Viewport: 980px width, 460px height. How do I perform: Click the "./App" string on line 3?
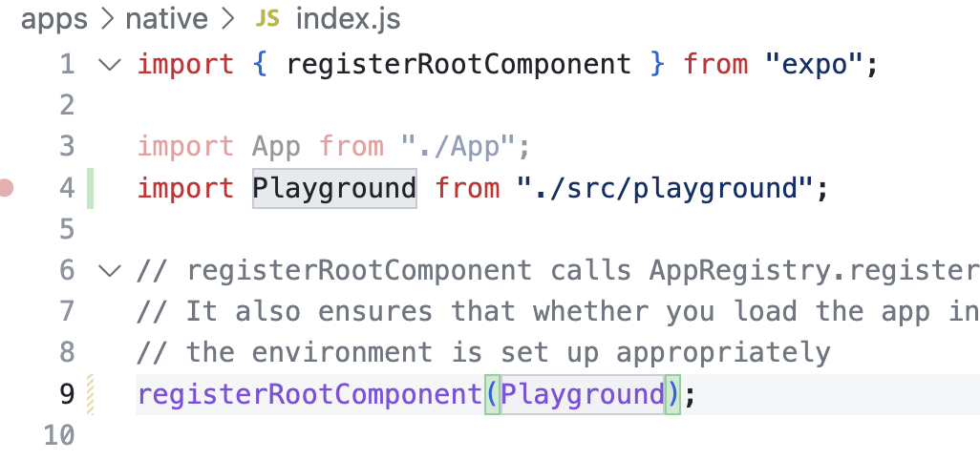[458, 147]
